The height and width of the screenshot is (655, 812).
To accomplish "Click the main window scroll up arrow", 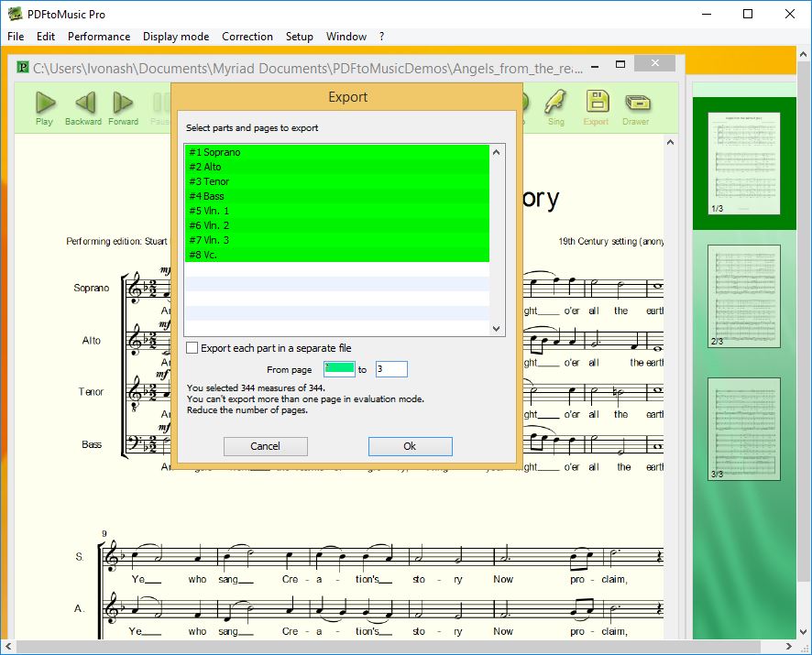I will point(803,54).
